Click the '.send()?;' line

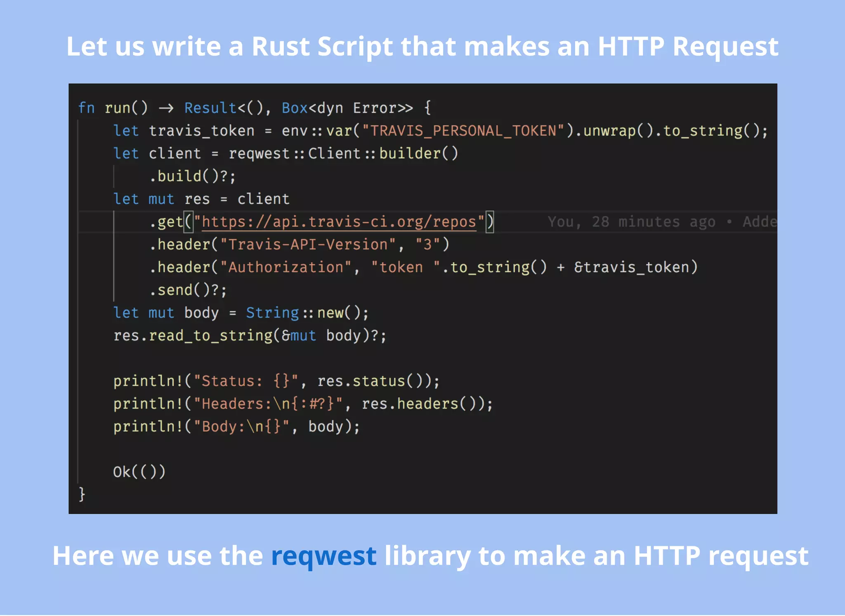click(188, 290)
